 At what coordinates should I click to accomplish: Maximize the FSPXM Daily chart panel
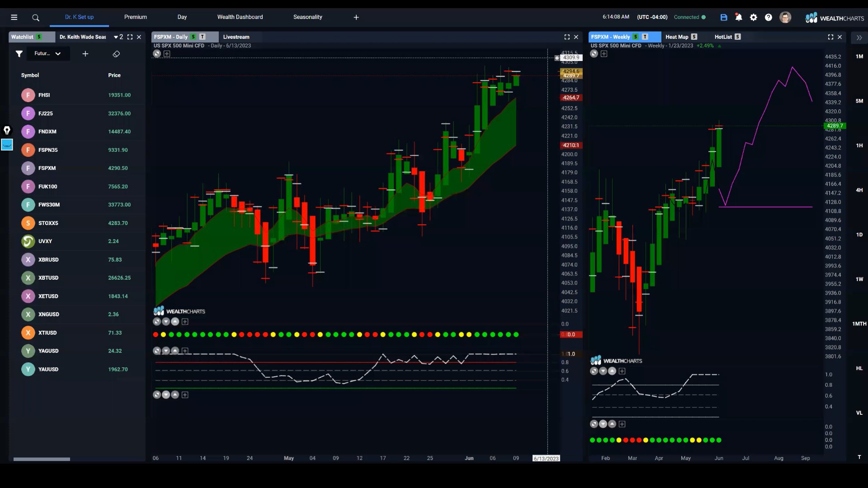pyautogui.click(x=567, y=37)
